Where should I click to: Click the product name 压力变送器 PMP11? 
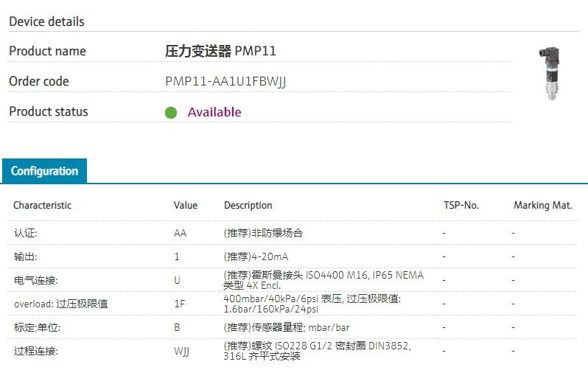coord(220,51)
